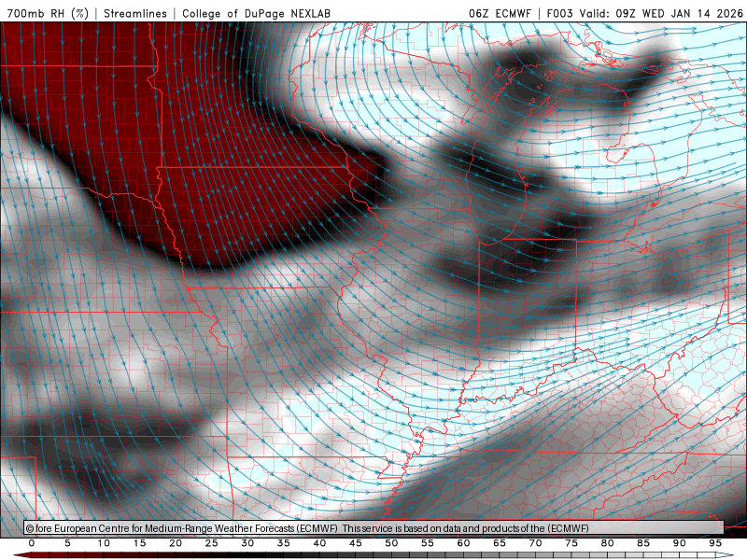Screen dimensions: 747x560
Task: Click the "25" colorbar tick label
Action: tap(212, 543)
